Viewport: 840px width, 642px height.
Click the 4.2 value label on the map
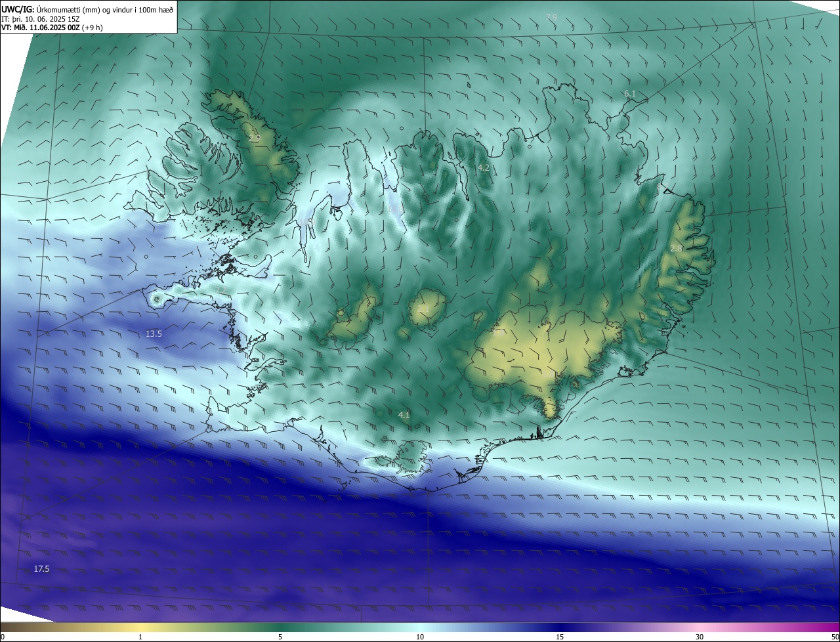click(484, 168)
